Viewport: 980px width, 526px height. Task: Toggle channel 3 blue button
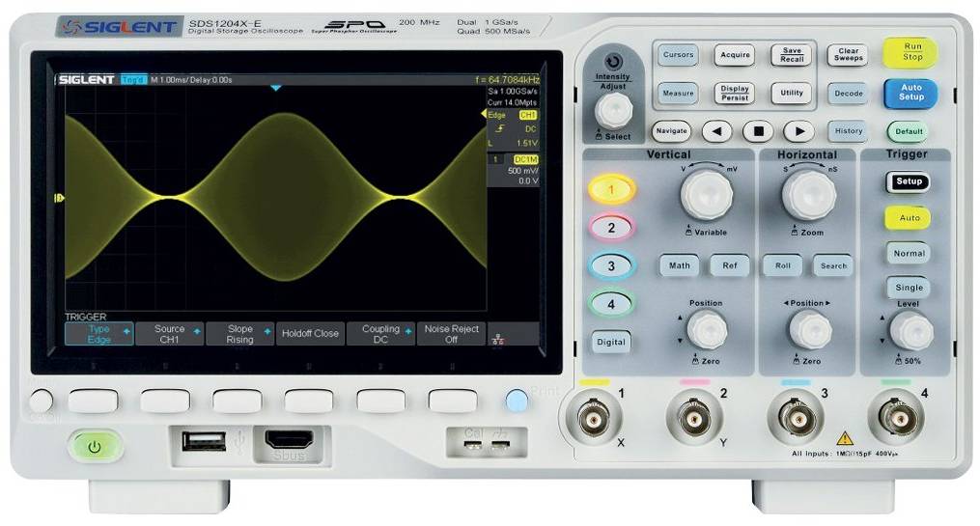click(x=611, y=265)
